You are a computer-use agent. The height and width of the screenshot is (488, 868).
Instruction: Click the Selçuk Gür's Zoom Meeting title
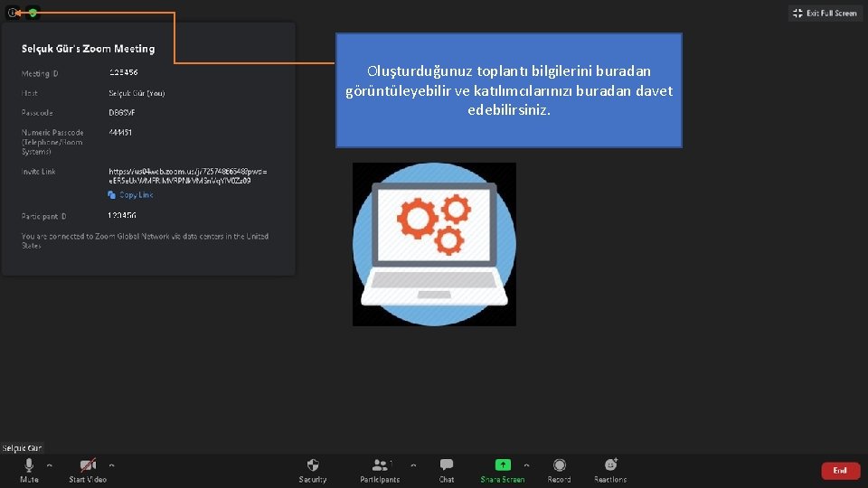click(88, 49)
